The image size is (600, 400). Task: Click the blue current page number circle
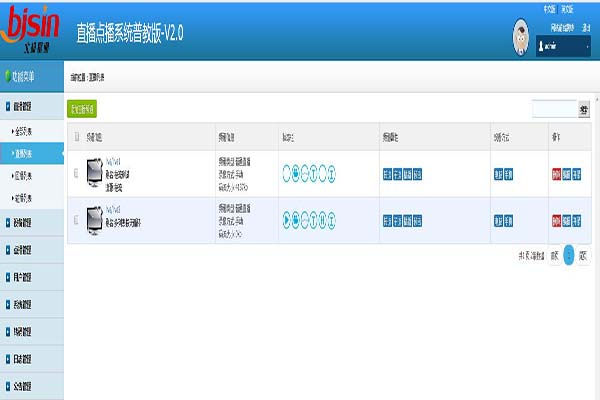(x=569, y=255)
